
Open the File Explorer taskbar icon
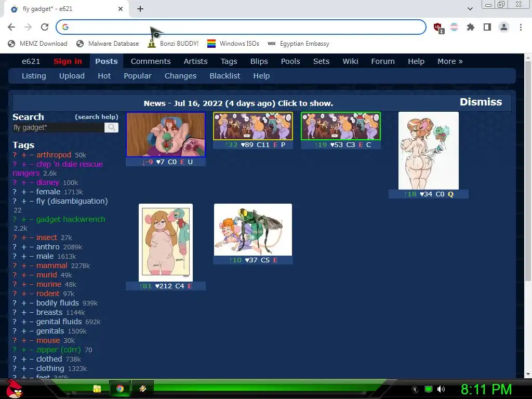tap(97, 389)
